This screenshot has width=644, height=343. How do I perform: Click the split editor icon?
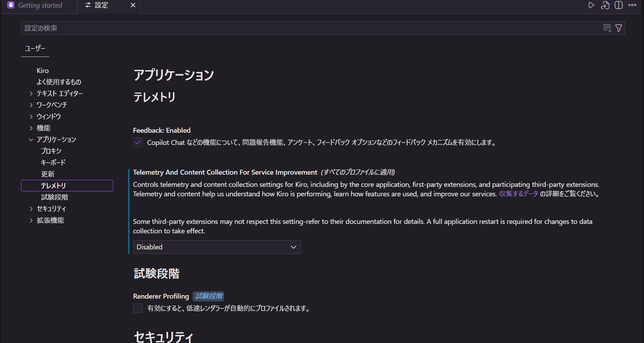pos(618,5)
